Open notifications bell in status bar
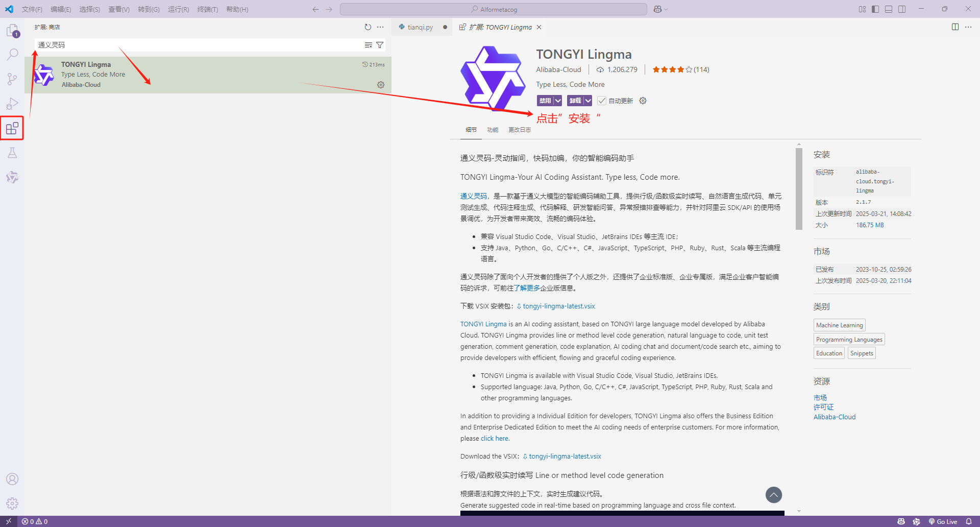The width and height of the screenshot is (980, 527). tap(969, 521)
